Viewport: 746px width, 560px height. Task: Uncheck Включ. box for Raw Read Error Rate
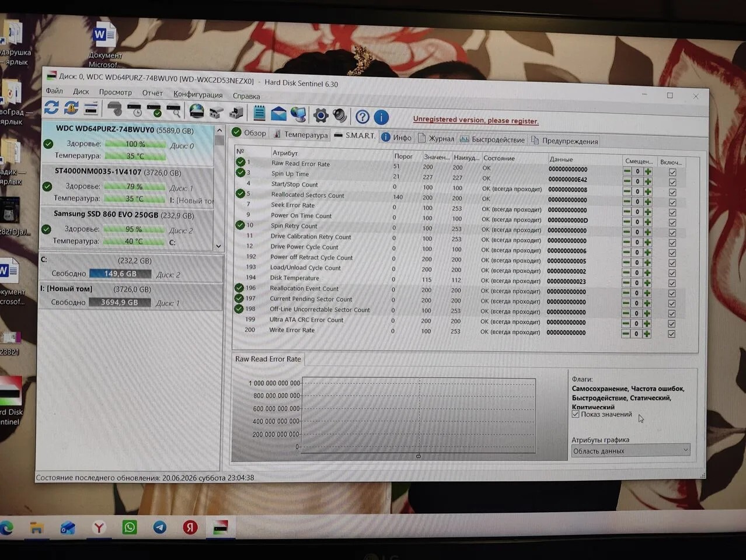672,172
